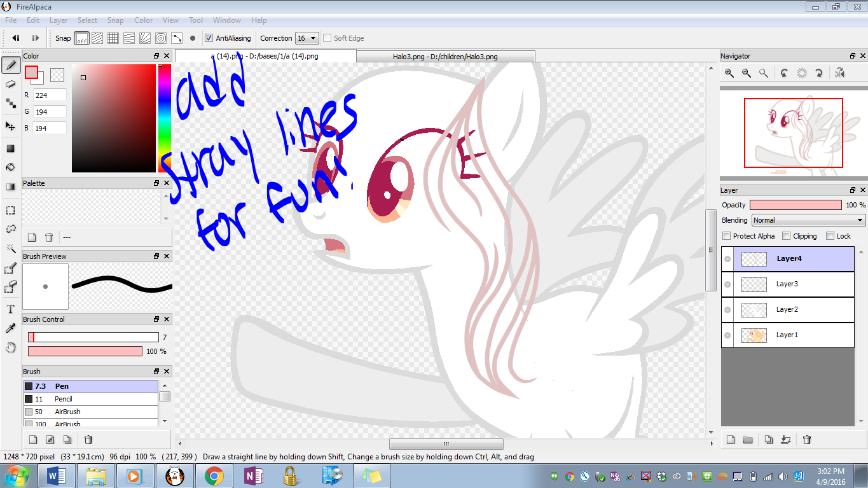868x488 pixels.
Task: Open the Correction value dropdown
Action: point(307,38)
